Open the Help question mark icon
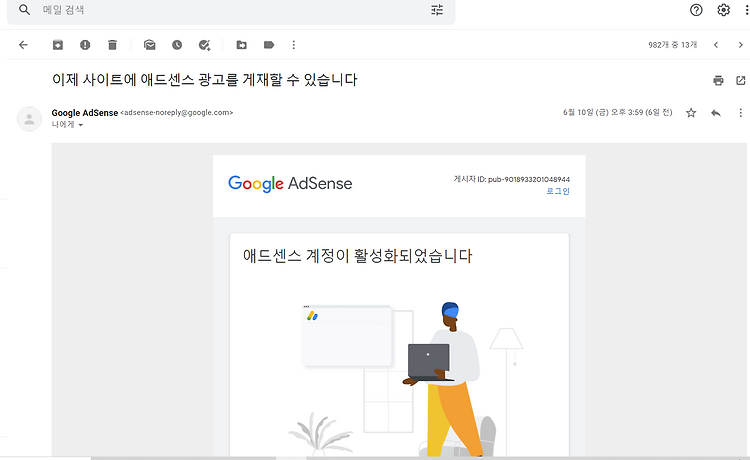This screenshot has height=460, width=750. coord(696,10)
